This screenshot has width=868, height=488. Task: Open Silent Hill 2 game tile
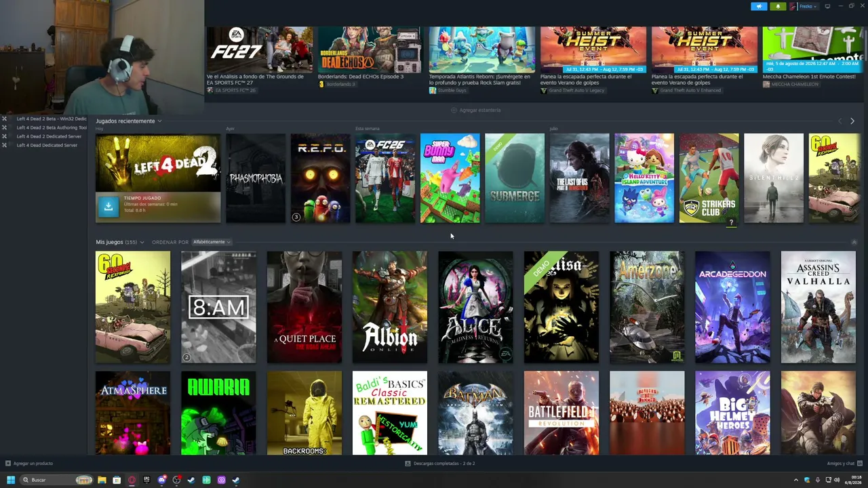(x=774, y=178)
